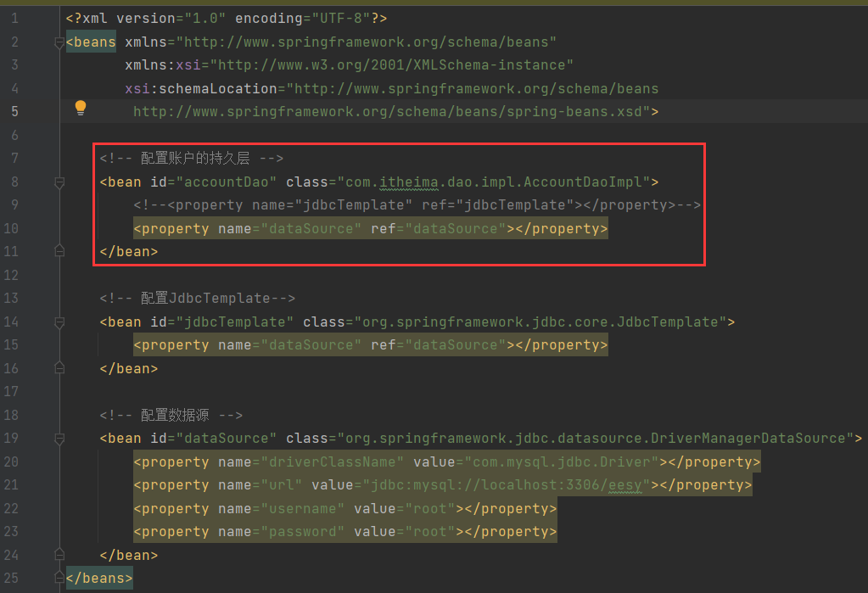Collapse the accountDao bean definition fold
Viewport: 868px width, 593px height.
point(59,182)
